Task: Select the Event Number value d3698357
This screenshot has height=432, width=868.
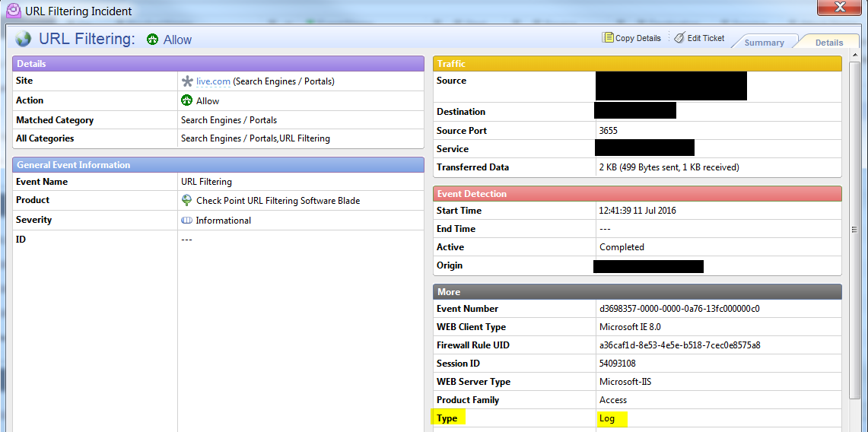Action: tap(680, 309)
